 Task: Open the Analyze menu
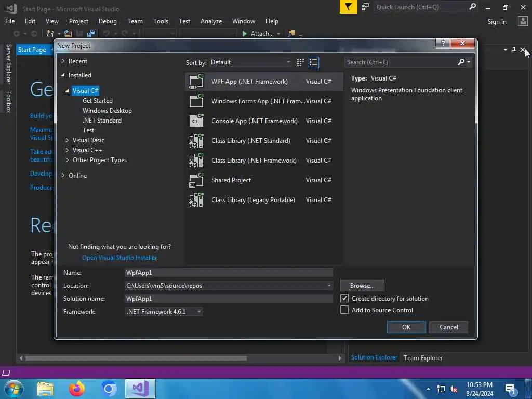tap(211, 21)
